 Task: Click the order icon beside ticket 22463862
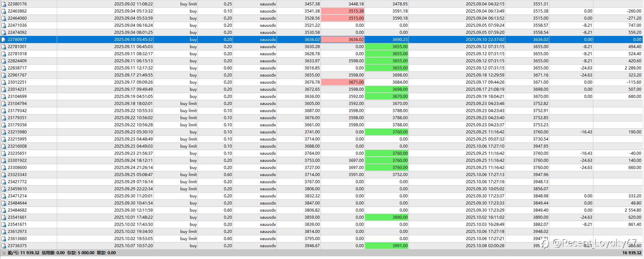[x=4, y=11]
